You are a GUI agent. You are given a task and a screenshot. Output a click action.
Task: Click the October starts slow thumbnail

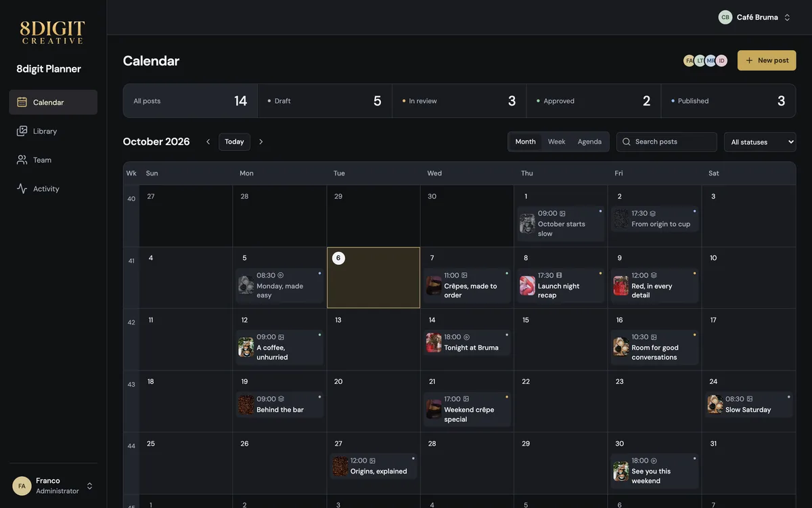tap(527, 224)
